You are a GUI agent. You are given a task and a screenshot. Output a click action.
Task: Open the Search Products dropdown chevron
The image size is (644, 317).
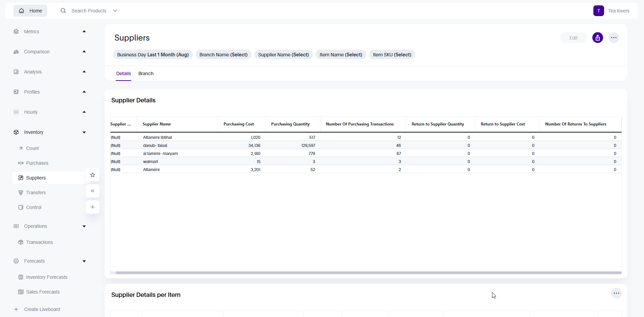115,11
